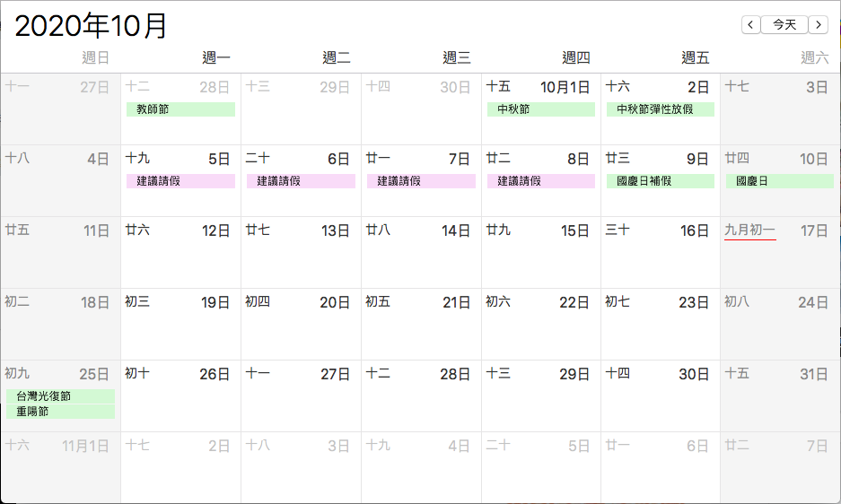841x504 pixels.
Task: Open the 中秋節 event on October 1
Action: (x=541, y=109)
